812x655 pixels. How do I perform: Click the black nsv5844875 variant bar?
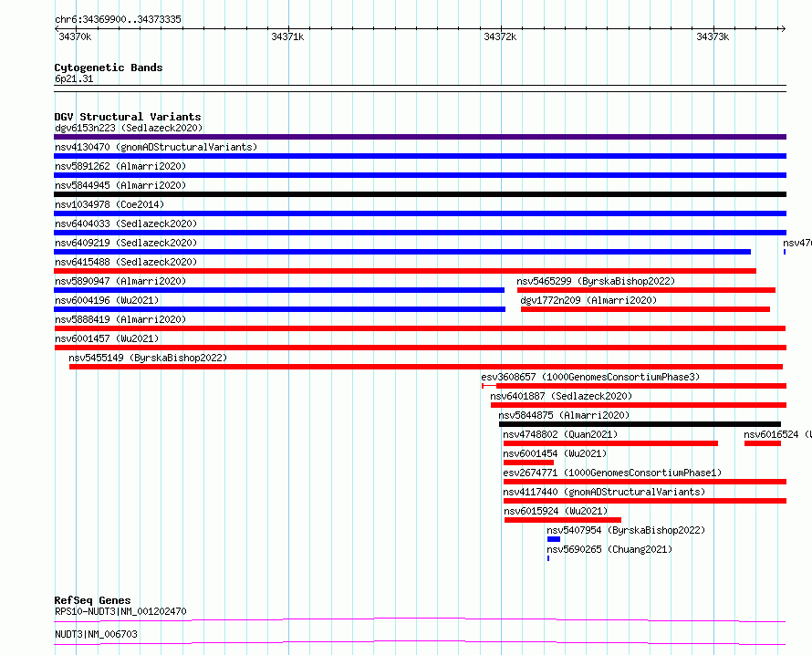[640, 424]
